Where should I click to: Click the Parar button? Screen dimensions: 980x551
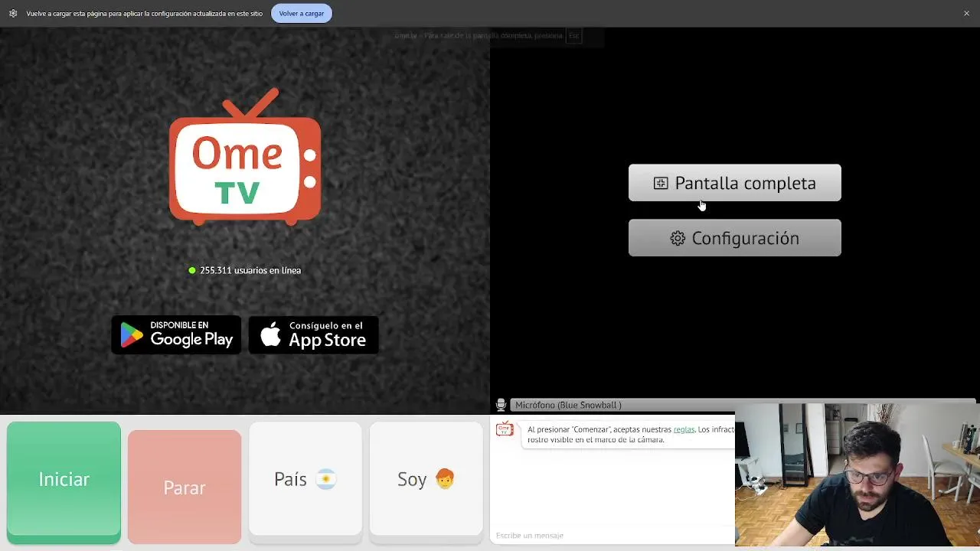click(185, 487)
